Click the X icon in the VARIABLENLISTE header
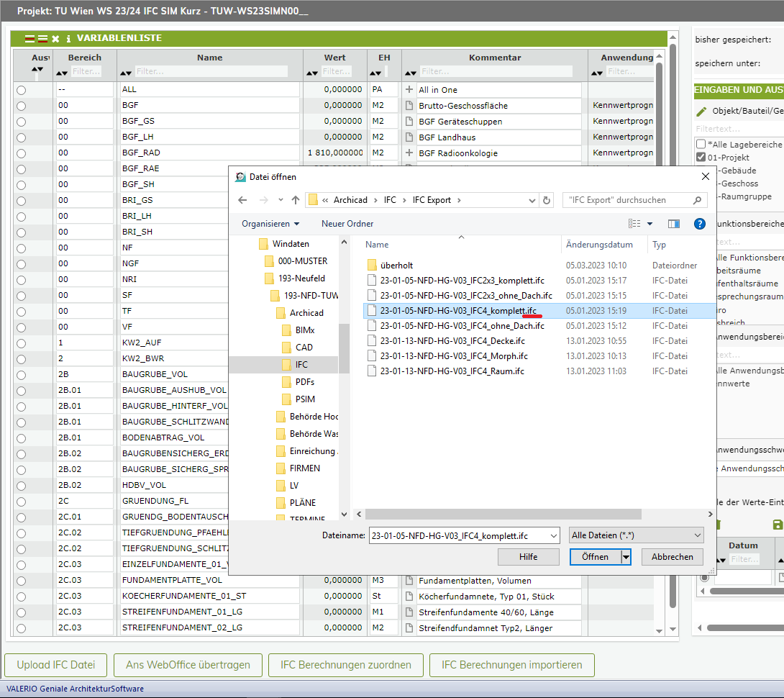Viewport: 784px width, 698px height. [x=55, y=39]
